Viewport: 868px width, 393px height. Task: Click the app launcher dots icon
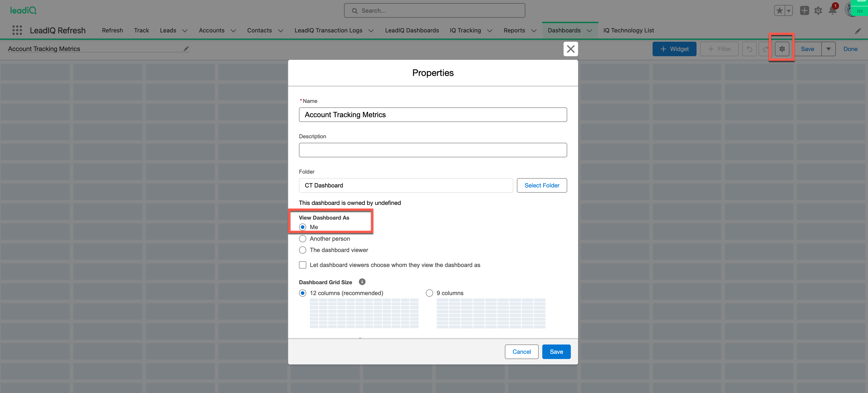click(17, 30)
